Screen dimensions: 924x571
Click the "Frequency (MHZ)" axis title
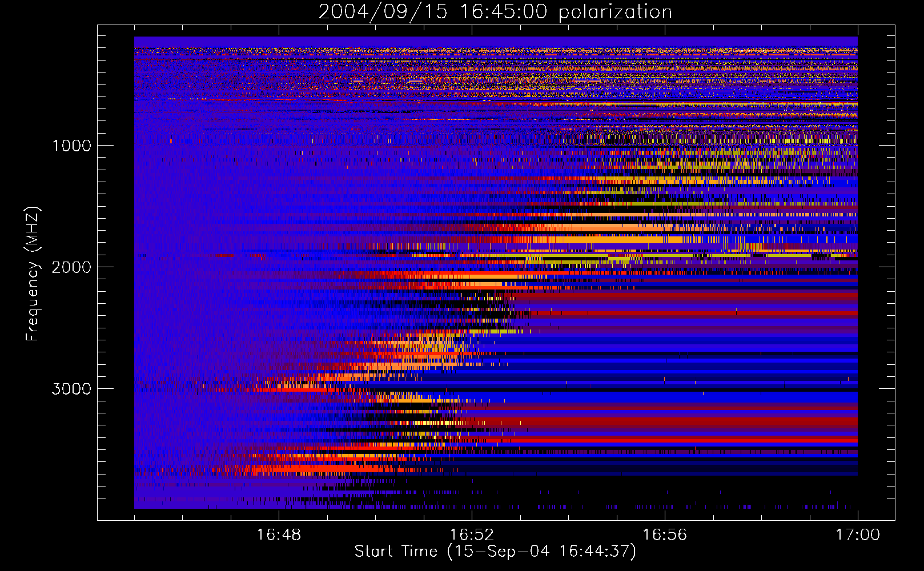tap(33, 275)
